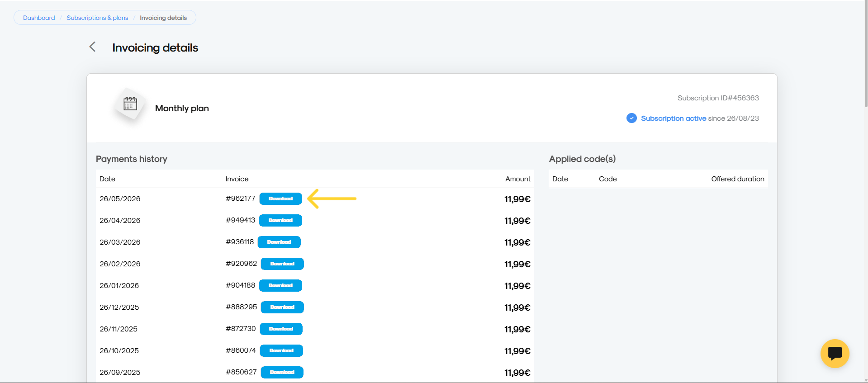
Task: Click the Monthly plan calendar icon
Action: click(130, 104)
